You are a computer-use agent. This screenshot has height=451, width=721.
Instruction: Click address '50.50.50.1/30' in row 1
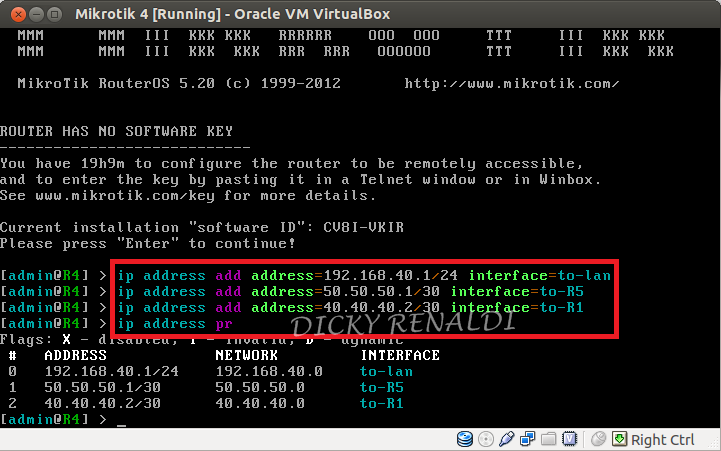pyautogui.click(x=103, y=388)
